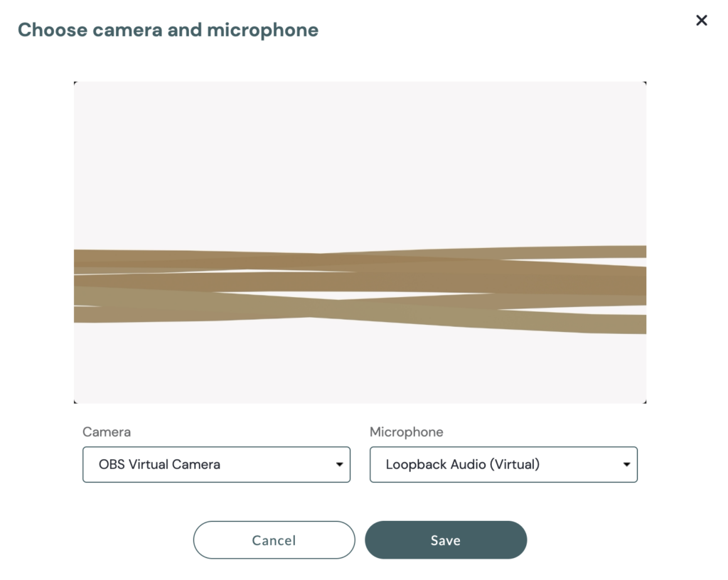Click the Microphone dropdown caret icon
The height and width of the screenshot is (580, 728).
626,465
